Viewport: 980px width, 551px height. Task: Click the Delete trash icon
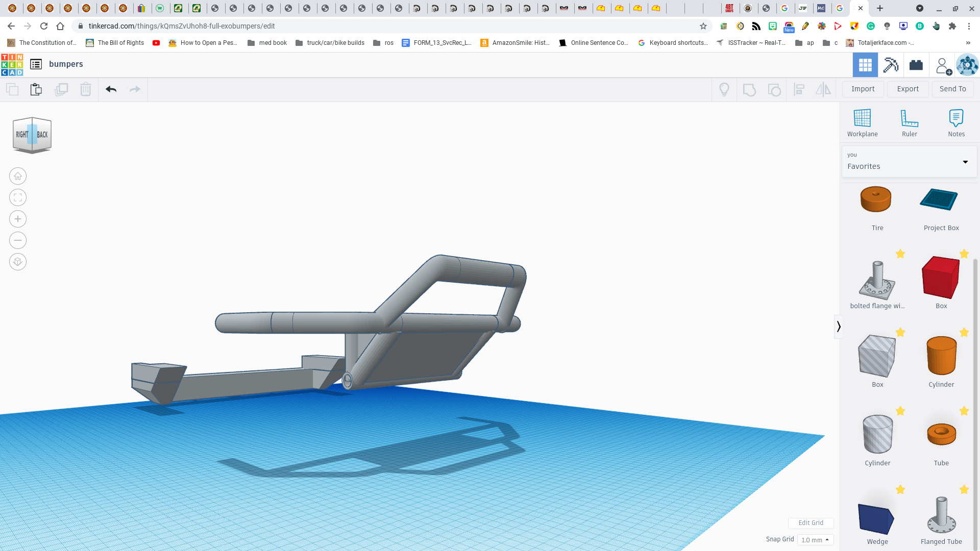click(x=86, y=89)
